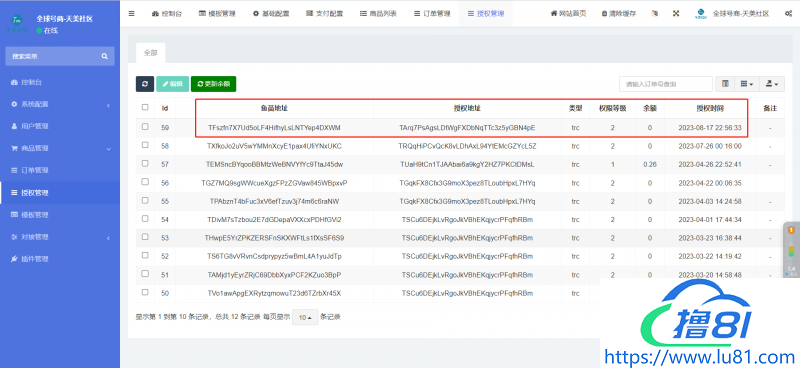Click the fullscreen expand icon in top bar

click(676, 14)
